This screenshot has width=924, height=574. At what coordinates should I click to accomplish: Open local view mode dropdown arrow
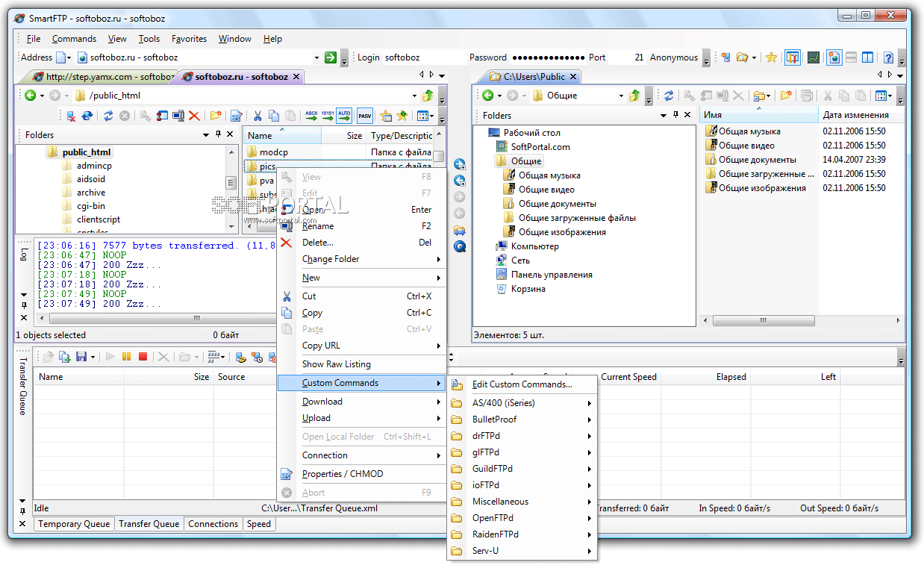tap(890, 96)
